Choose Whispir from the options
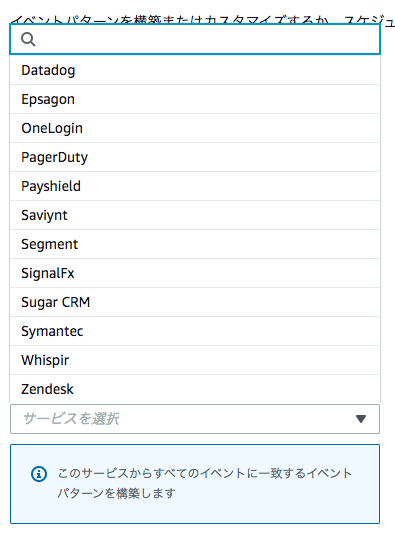 click(x=195, y=360)
